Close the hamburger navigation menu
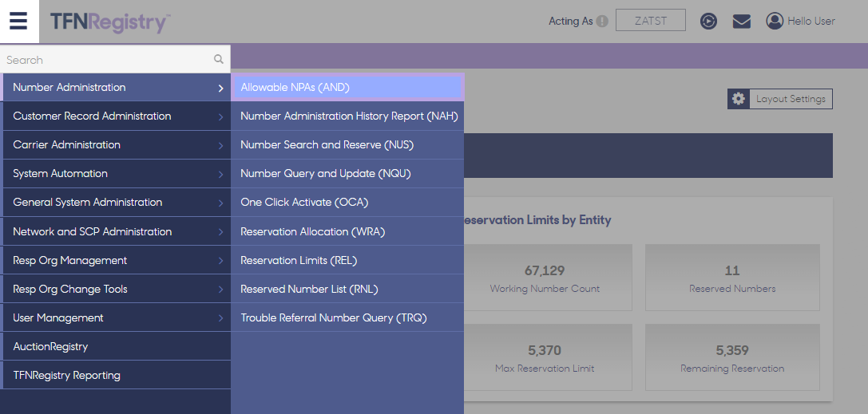This screenshot has width=868, height=414. [19, 21]
